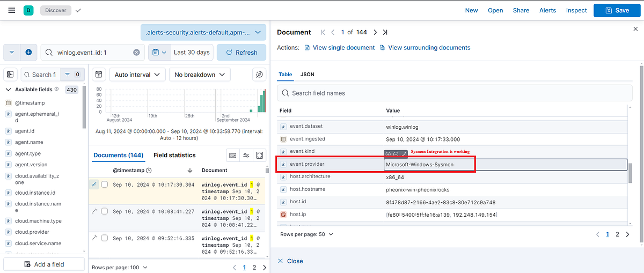Switch to the Field statistics tab

(174, 155)
